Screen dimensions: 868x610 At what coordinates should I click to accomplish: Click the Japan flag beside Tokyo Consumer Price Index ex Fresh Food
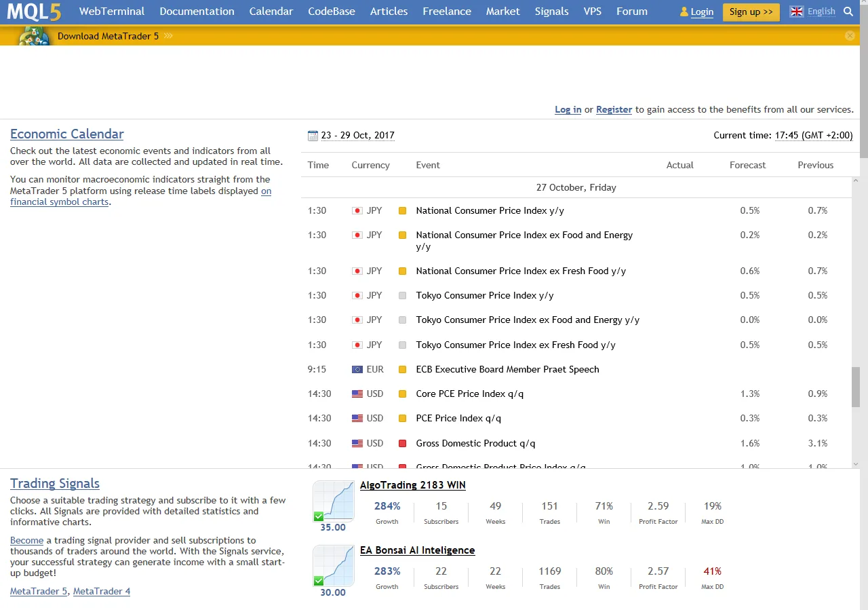(357, 345)
